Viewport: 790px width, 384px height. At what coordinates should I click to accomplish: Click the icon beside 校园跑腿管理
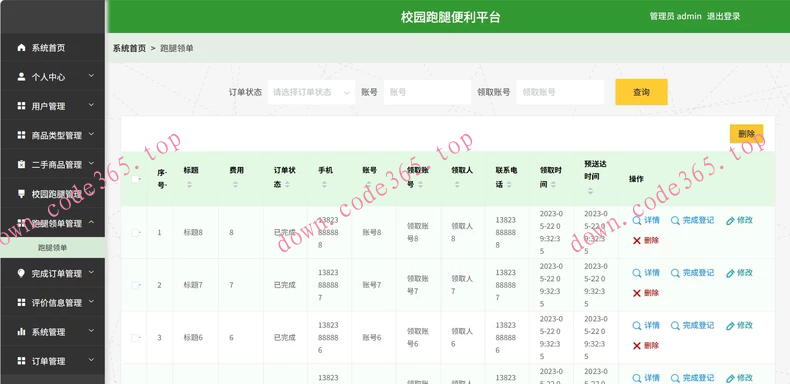click(21, 194)
